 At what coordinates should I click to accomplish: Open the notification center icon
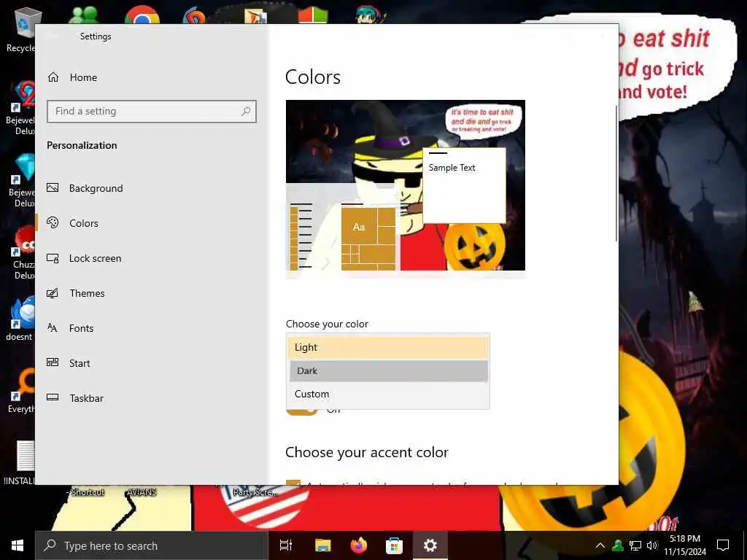[x=723, y=545]
